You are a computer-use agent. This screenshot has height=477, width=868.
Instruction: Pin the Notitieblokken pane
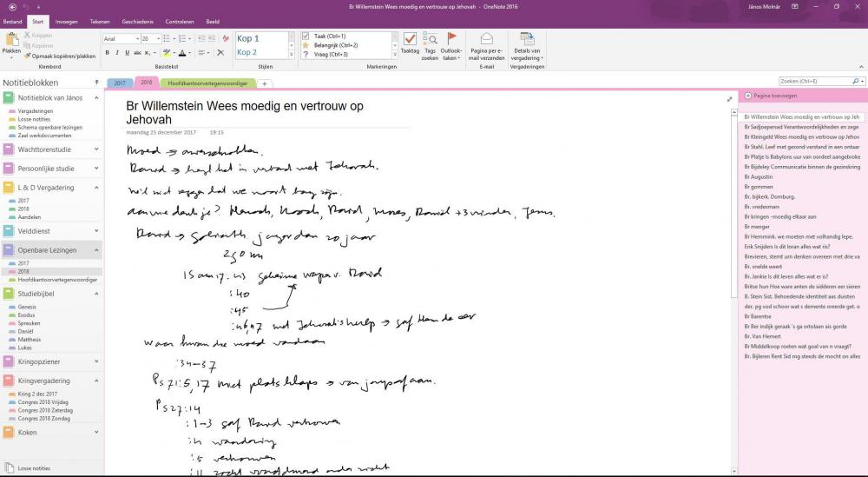coord(97,83)
